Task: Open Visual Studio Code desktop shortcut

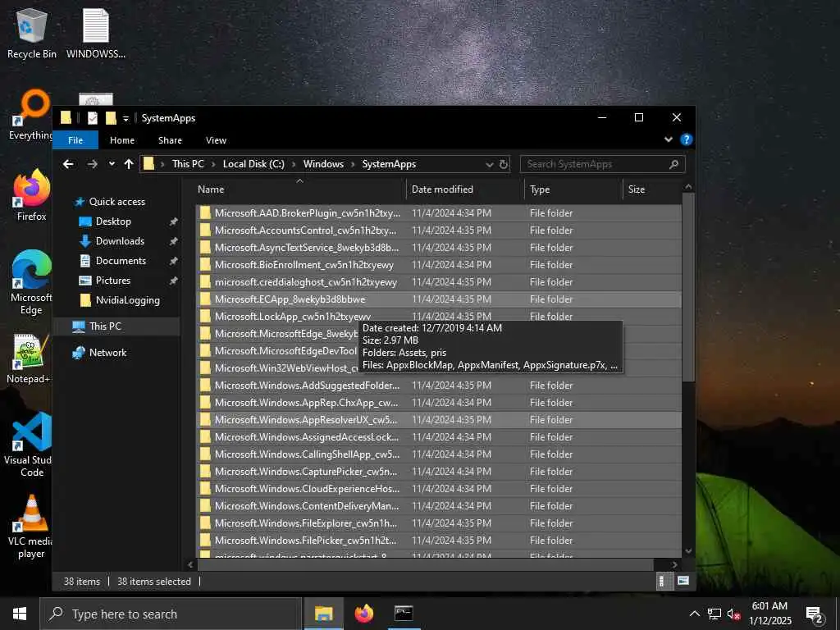Action: (x=29, y=445)
